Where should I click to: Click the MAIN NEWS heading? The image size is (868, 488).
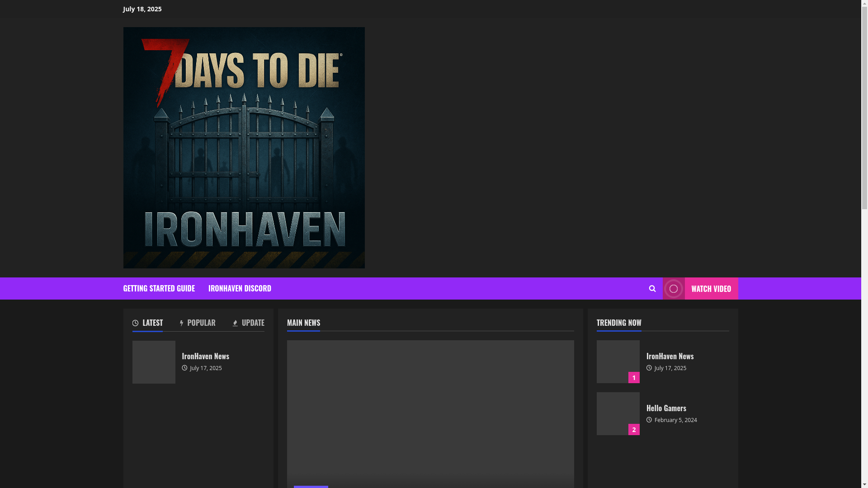(x=303, y=323)
